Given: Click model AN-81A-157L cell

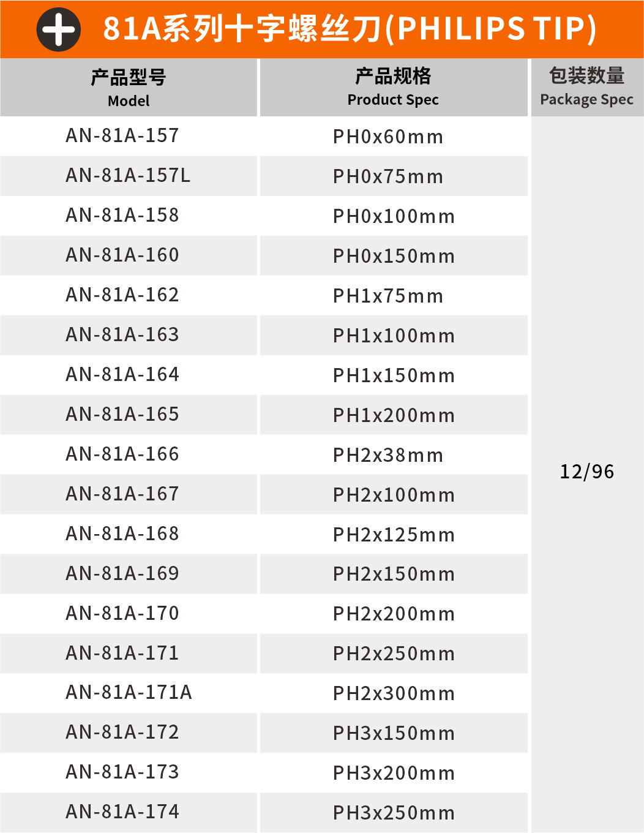Looking at the screenshot, I should pos(128,176).
